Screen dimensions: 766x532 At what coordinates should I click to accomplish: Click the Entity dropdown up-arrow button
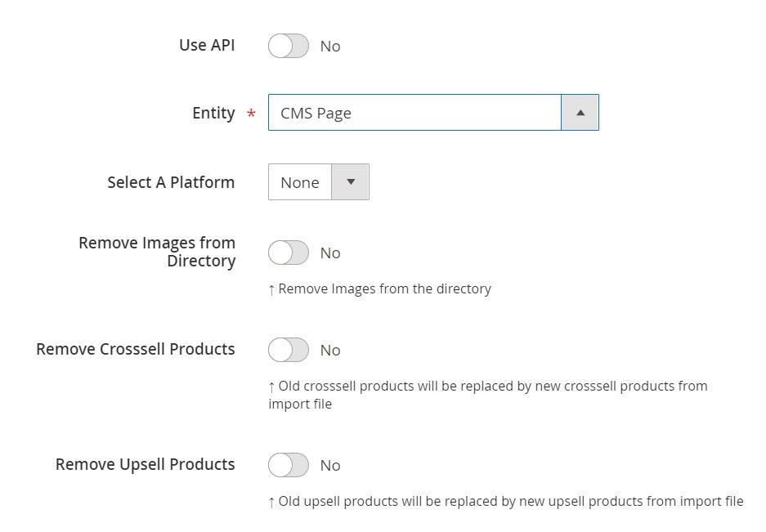pyautogui.click(x=580, y=113)
